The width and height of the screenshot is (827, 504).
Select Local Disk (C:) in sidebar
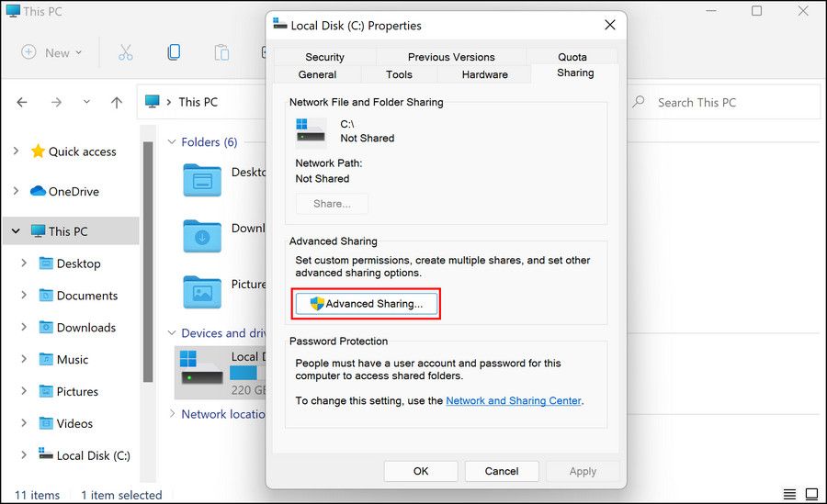coord(85,455)
